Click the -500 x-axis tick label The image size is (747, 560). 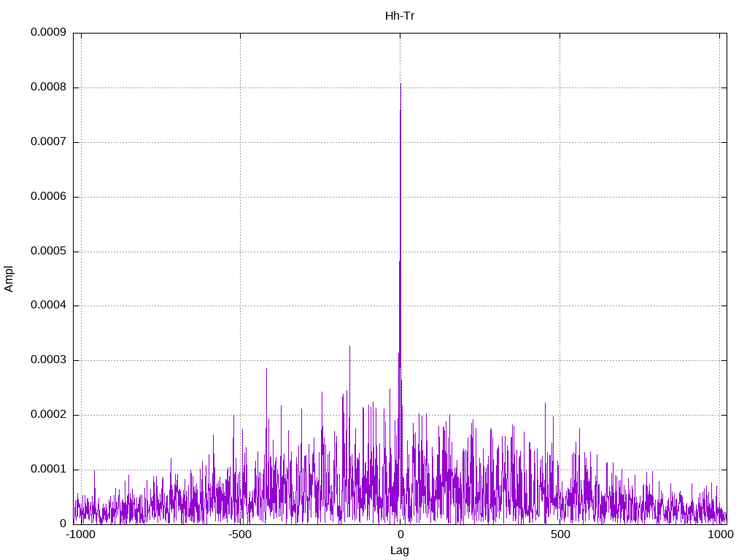tap(239, 534)
